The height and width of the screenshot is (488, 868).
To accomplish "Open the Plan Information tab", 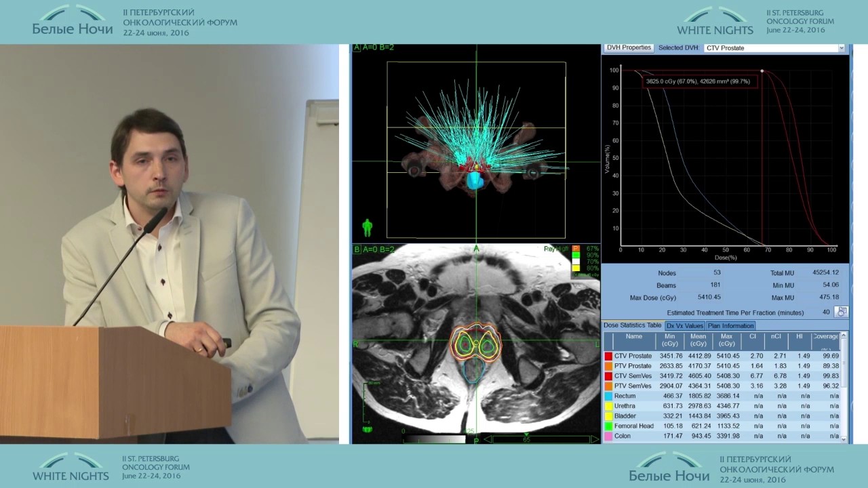I will tap(730, 326).
